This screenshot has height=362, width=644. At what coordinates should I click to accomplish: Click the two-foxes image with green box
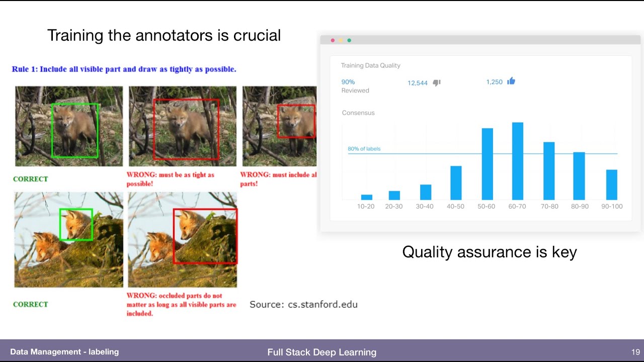click(69, 240)
